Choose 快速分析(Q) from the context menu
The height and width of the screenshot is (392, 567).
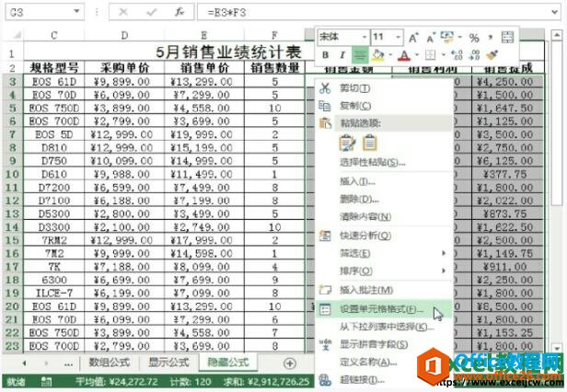384,236
